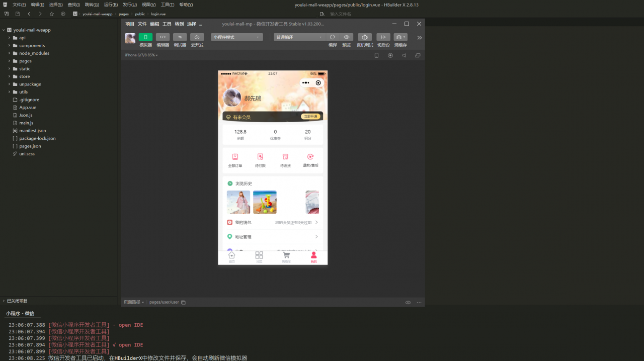The image size is (644, 361).
Task: Click the 立即开通 membership button
Action: point(310,117)
